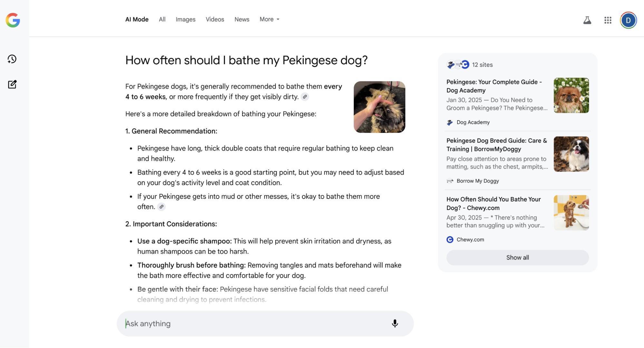Select the All results tab
644x348 pixels.
tap(162, 19)
